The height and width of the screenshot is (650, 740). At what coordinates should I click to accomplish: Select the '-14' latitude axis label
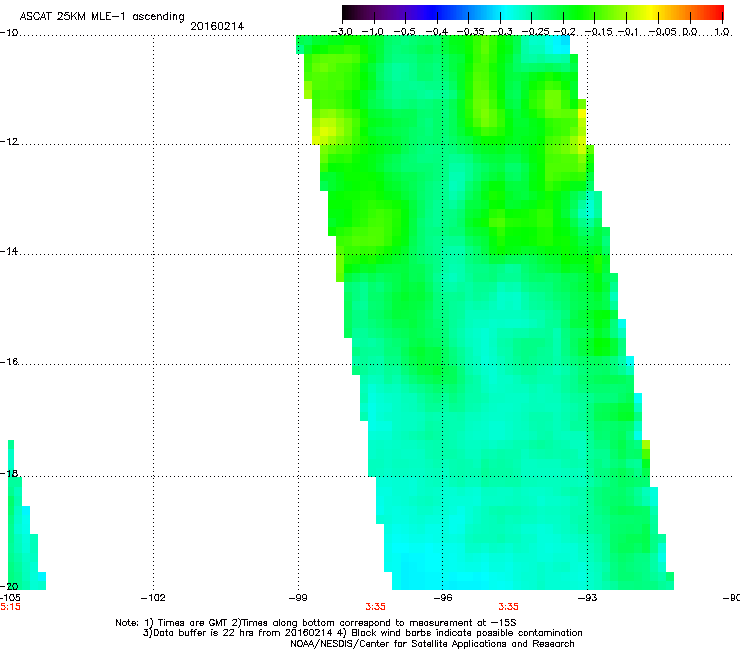pyautogui.click(x=9, y=251)
